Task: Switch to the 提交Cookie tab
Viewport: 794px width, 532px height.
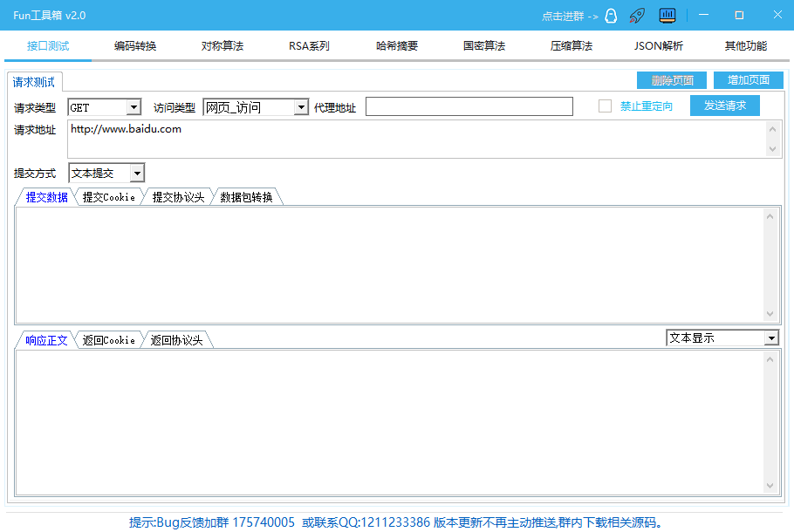Action: tap(109, 196)
